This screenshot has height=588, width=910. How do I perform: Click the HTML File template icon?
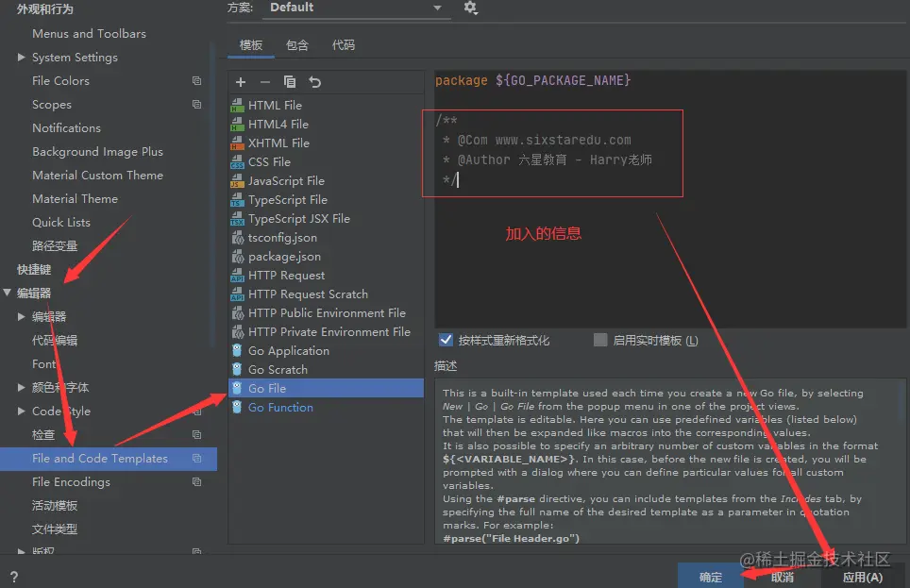pos(237,105)
